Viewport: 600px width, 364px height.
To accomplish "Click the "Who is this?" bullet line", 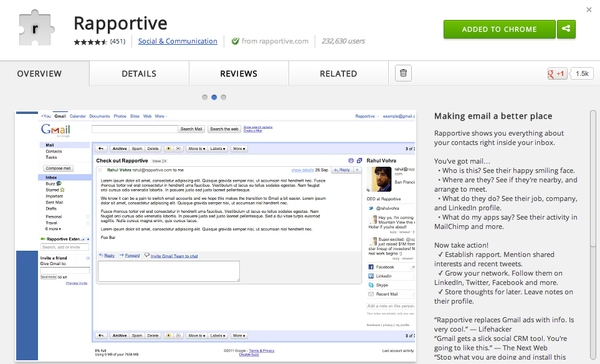I will tap(507, 170).
